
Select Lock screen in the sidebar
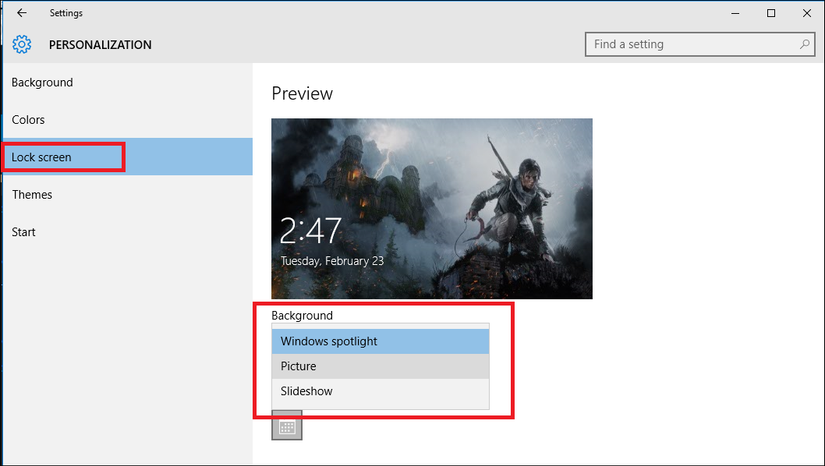[42, 157]
